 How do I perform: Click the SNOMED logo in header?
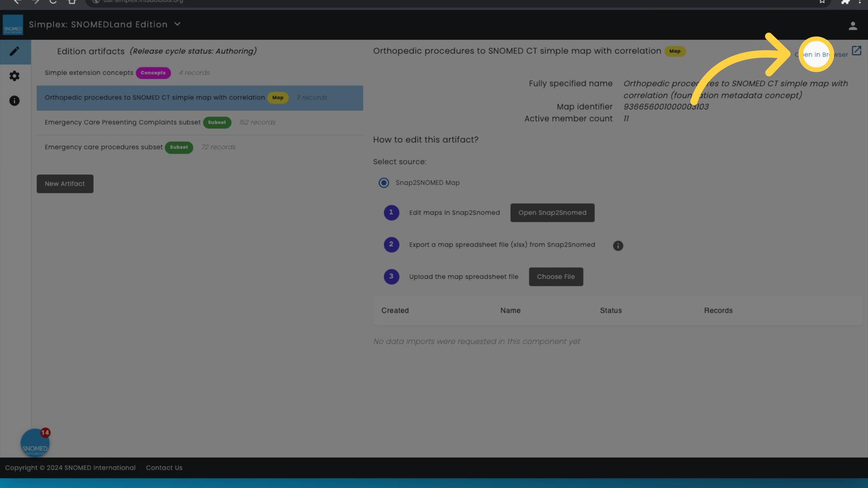(13, 25)
